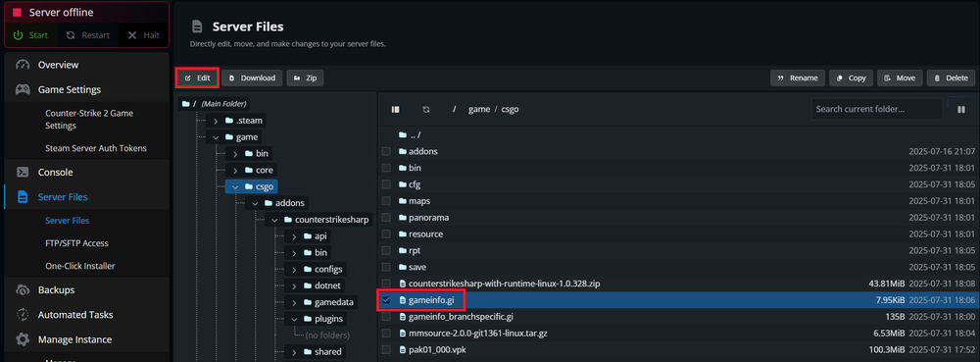Open the Overview page
This screenshot has height=362, width=980.
pos(58,65)
